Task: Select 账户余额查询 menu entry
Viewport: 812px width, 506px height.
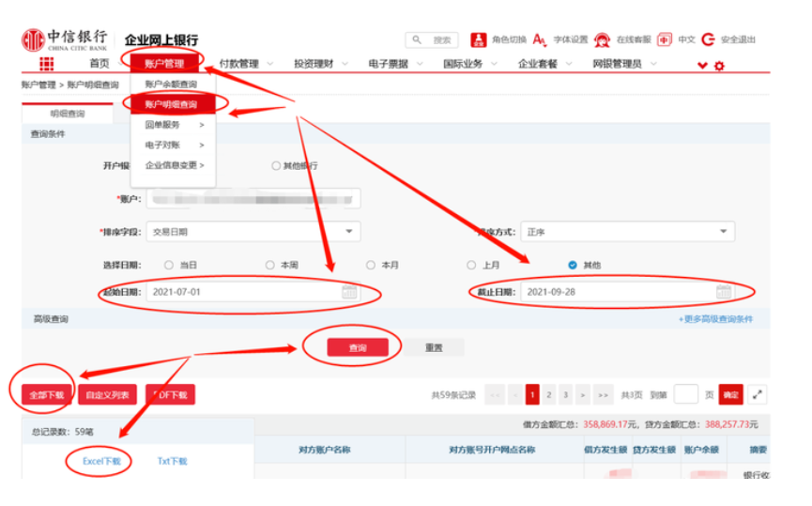Action: point(174,84)
